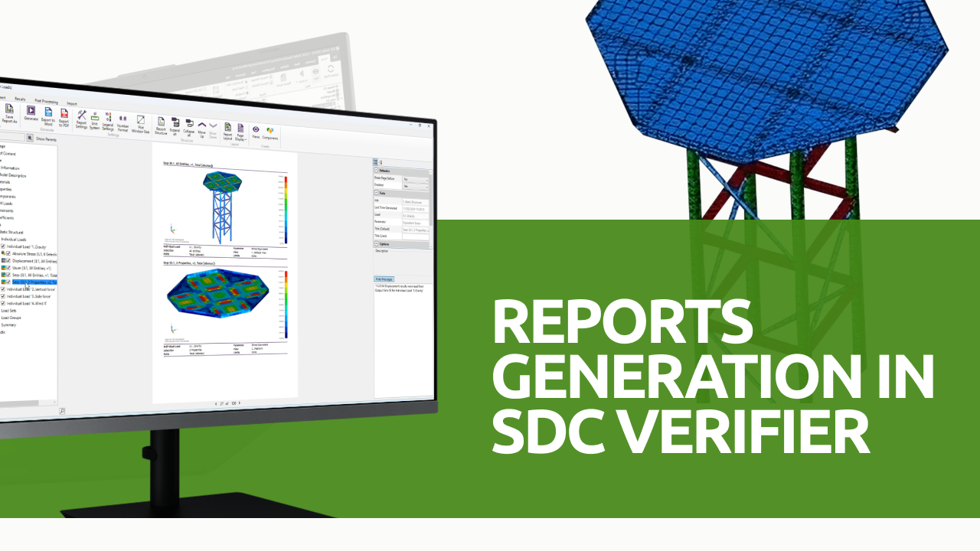Collapse the Data section in properties
The width and height of the screenshot is (980, 551).
[x=377, y=193]
